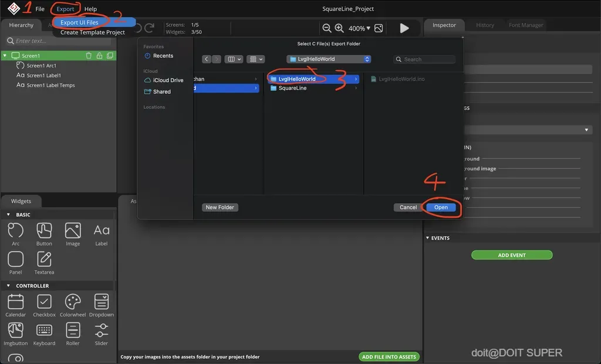The width and height of the screenshot is (601, 364).
Task: Duplicate Screen1 with copy icon
Action: [110, 56]
